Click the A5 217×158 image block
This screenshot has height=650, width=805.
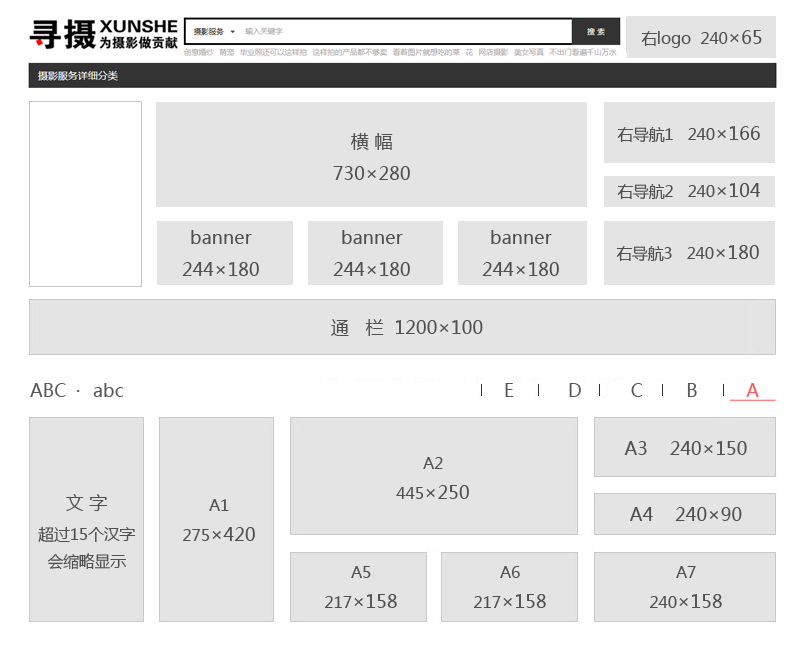pyautogui.click(x=359, y=587)
